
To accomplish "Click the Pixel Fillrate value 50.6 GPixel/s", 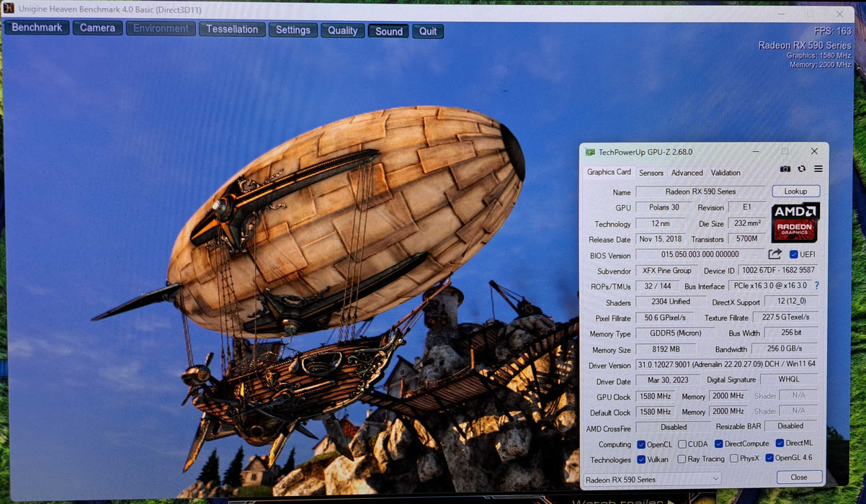I will click(x=664, y=318).
